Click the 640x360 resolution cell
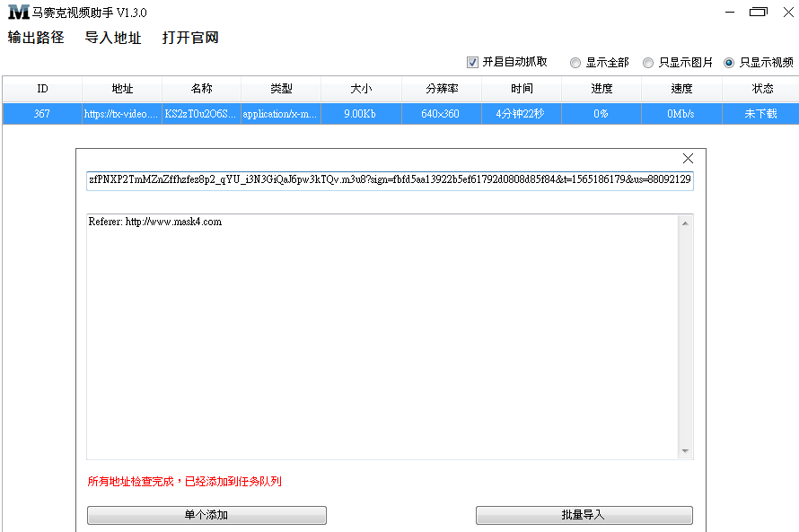 (x=442, y=114)
